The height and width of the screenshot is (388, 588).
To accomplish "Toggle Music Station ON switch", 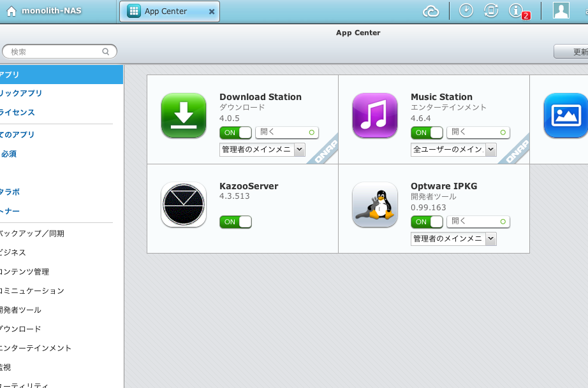I will [x=427, y=133].
